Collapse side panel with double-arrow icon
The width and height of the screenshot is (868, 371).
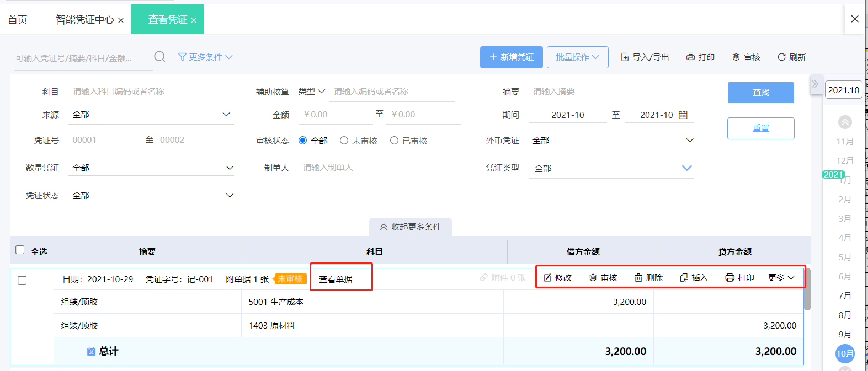point(815,84)
